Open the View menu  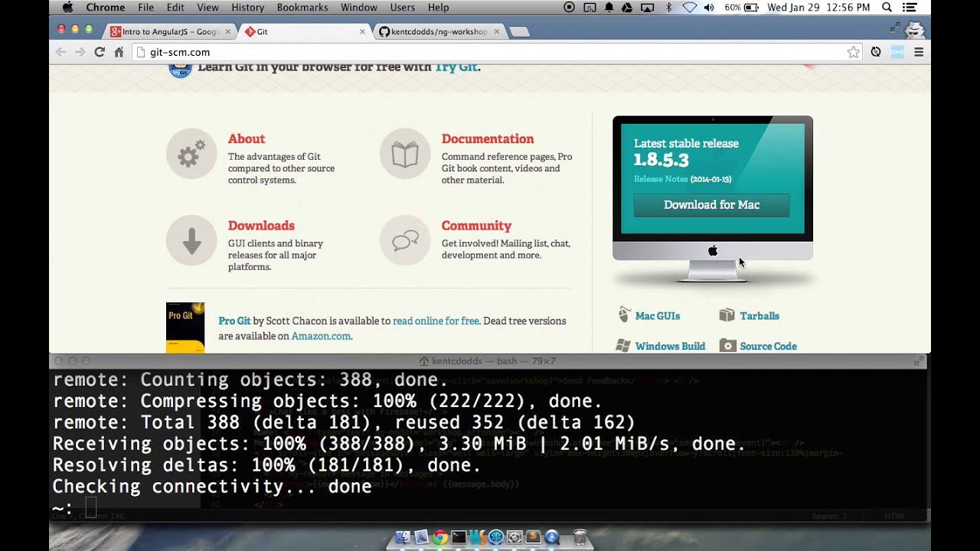coord(207,8)
